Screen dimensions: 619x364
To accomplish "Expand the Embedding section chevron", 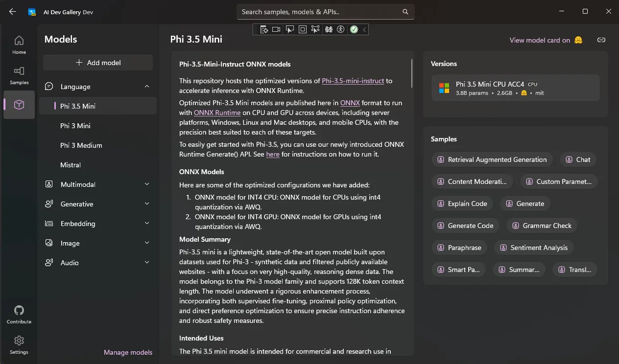I will point(147,224).
